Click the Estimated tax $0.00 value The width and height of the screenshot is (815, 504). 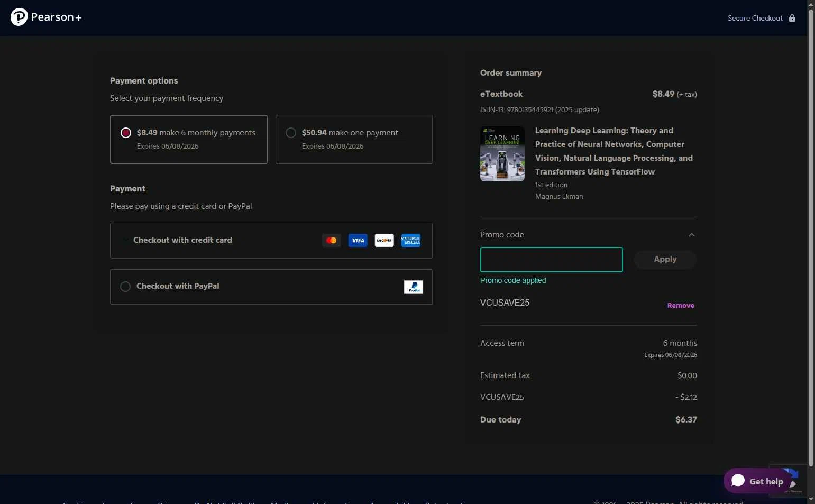(687, 375)
